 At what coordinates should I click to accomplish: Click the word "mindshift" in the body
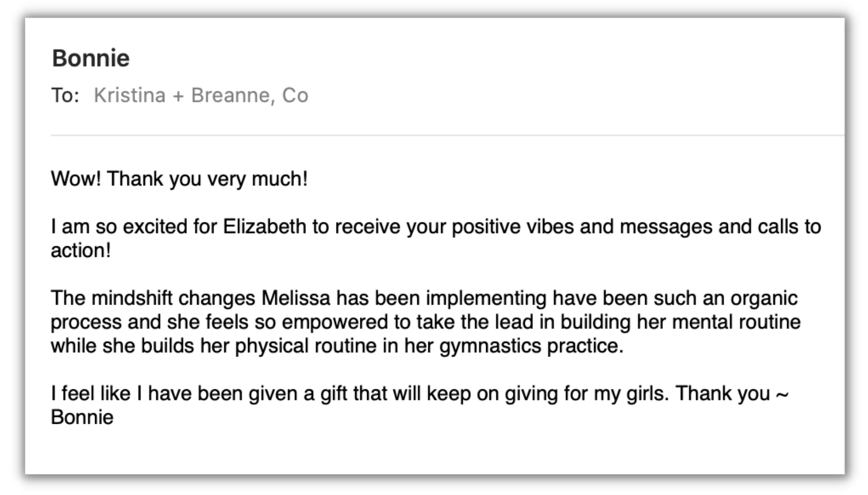point(131,298)
